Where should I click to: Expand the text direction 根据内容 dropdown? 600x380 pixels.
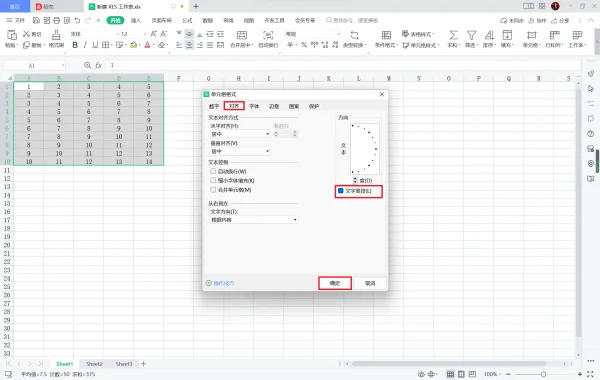[x=254, y=220]
